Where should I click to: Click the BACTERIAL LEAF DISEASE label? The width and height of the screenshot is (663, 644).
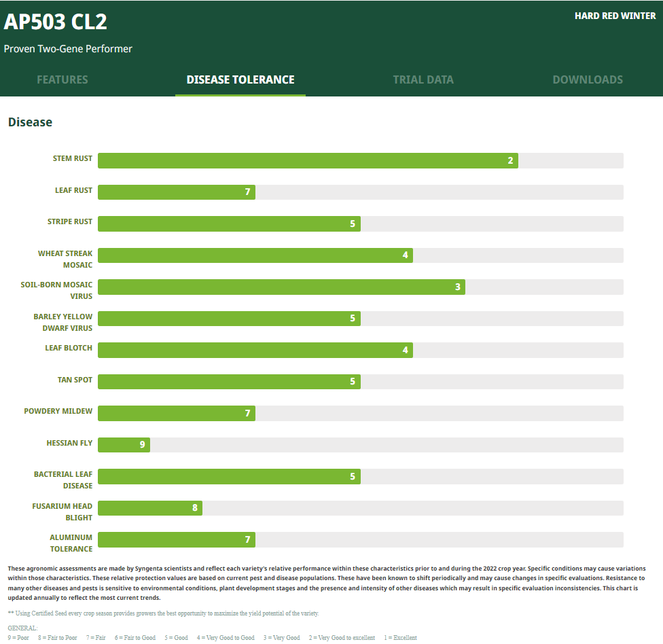(x=63, y=480)
